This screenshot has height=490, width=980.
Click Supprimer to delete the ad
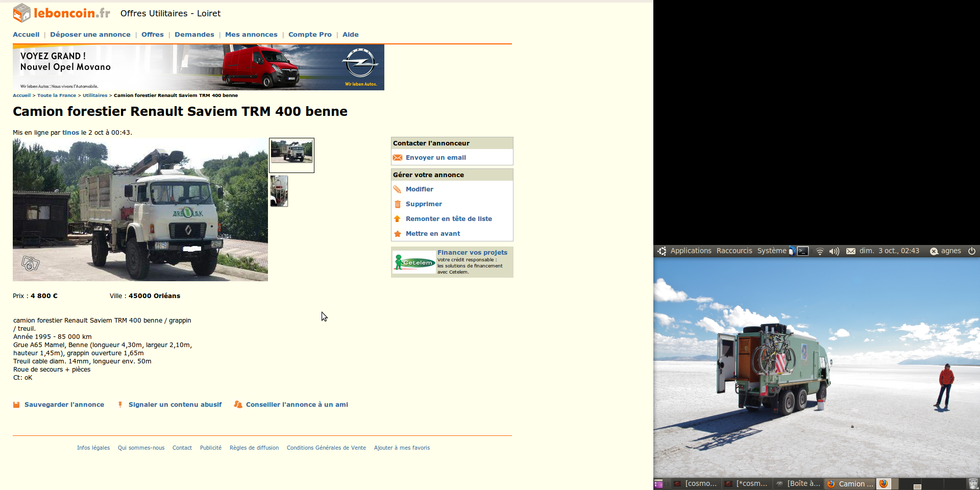pyautogui.click(x=424, y=204)
